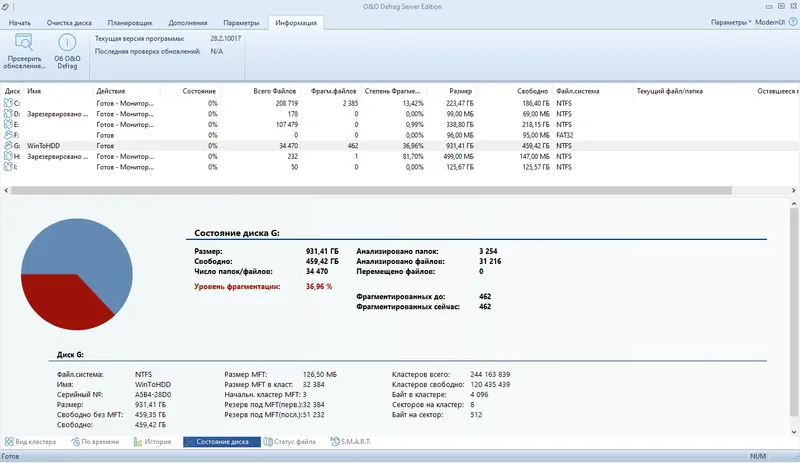Click the scroll down arrow in details panel
The height and width of the screenshot is (463, 800).
[x=794, y=432]
